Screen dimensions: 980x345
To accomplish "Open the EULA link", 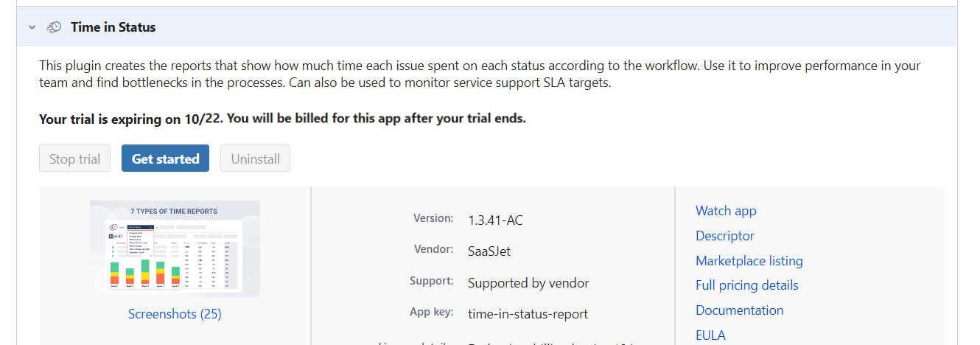I will pos(710,335).
